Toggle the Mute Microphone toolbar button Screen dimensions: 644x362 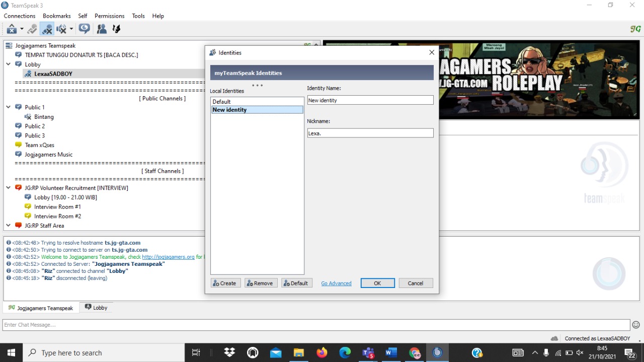pyautogui.click(x=47, y=29)
